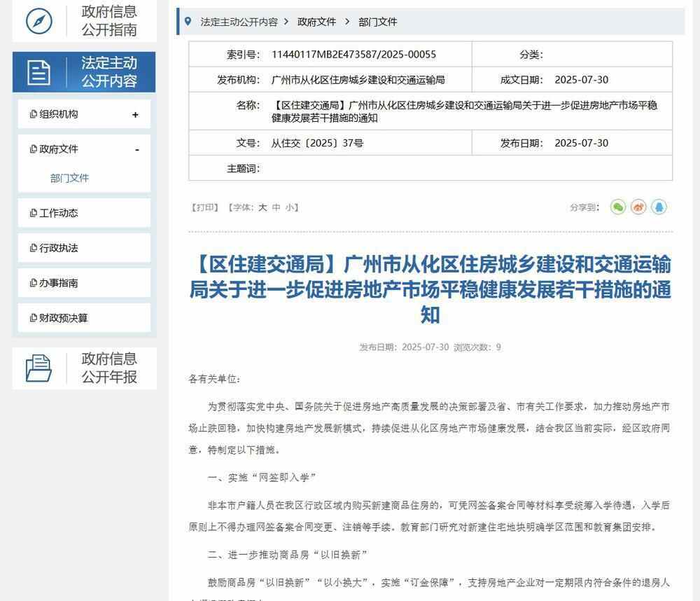
Task: Open the 部门文件 submenu item
Action: 69,178
